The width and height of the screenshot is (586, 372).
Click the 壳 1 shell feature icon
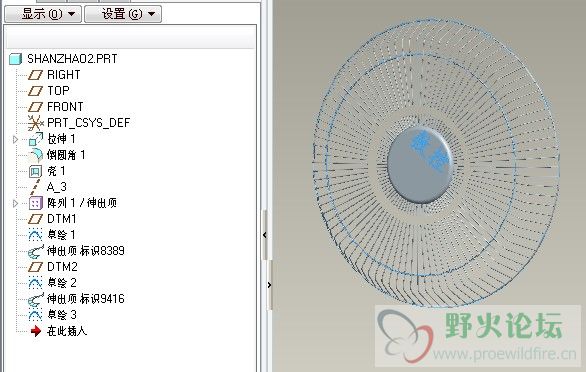[x=36, y=171]
